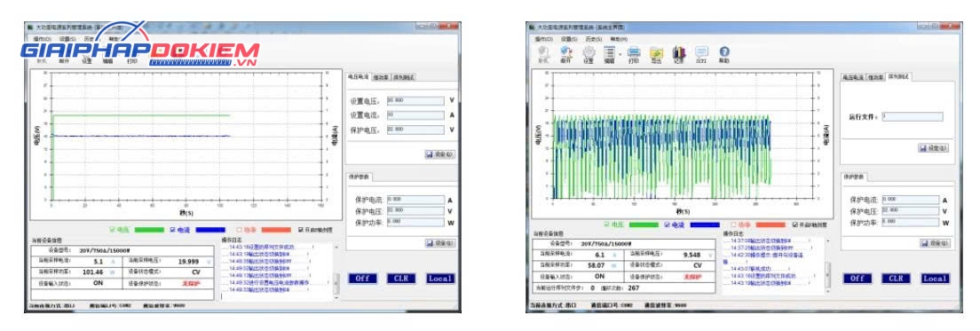Enable 功率 checkbox under right window chart
This screenshot has width=980, height=331.
point(734,225)
